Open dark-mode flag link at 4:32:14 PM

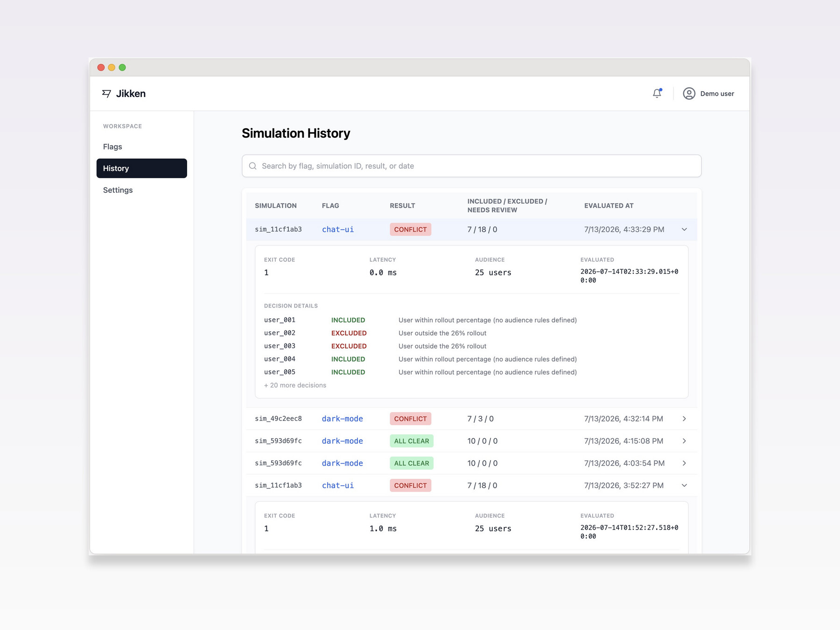(342, 419)
